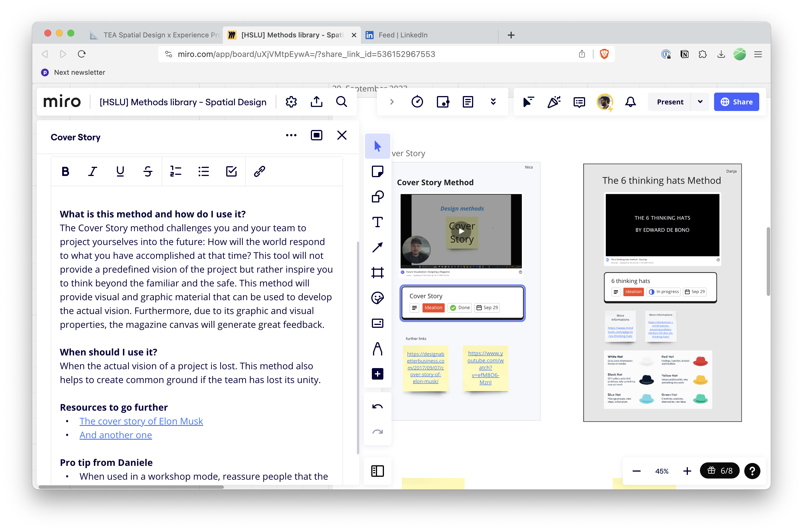803x532 pixels.
Task: Toggle bold text formatting
Action: point(65,172)
